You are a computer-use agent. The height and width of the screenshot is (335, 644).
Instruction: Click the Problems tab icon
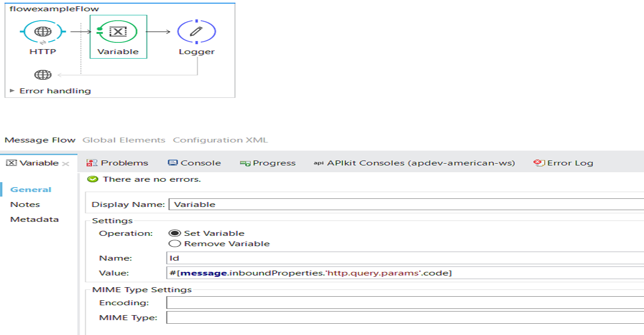pyautogui.click(x=92, y=163)
